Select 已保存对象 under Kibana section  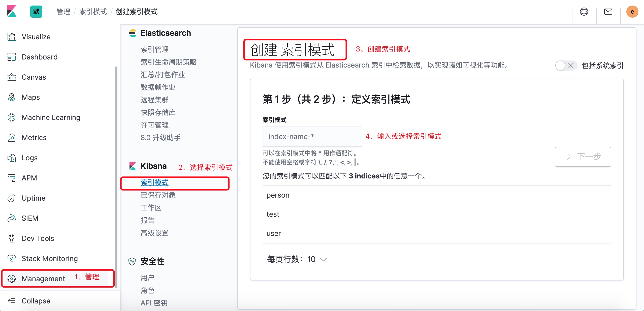pyautogui.click(x=158, y=195)
